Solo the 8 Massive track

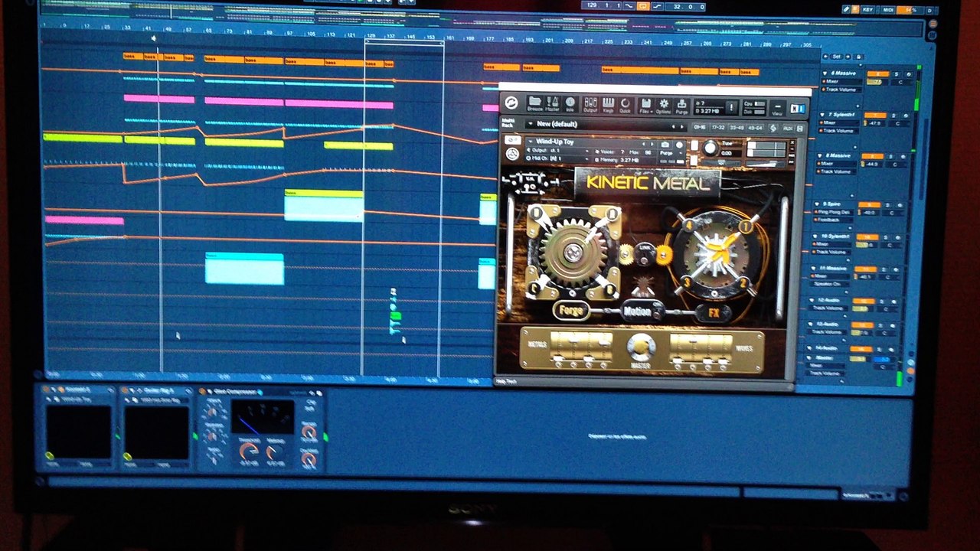click(892, 157)
